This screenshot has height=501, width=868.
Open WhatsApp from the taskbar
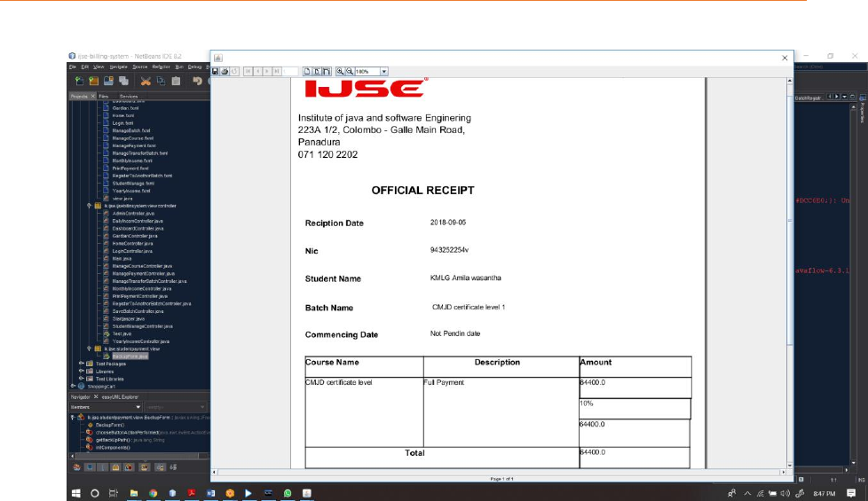tap(288, 493)
